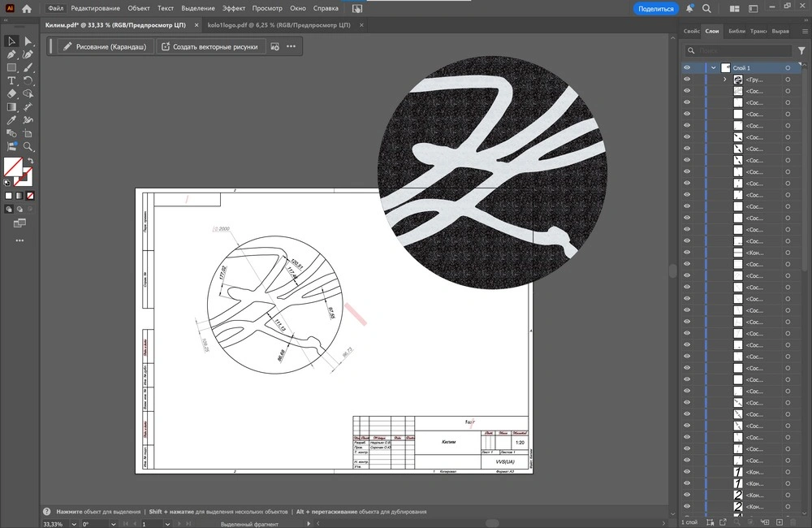Image resolution: width=812 pixels, height=528 pixels.
Task: Open the Эффект menu
Action: click(x=234, y=8)
